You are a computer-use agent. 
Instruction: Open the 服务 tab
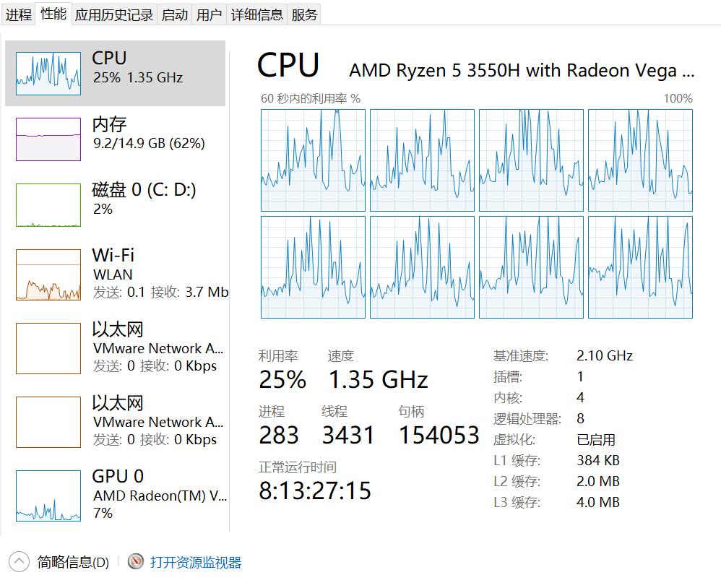point(304,14)
